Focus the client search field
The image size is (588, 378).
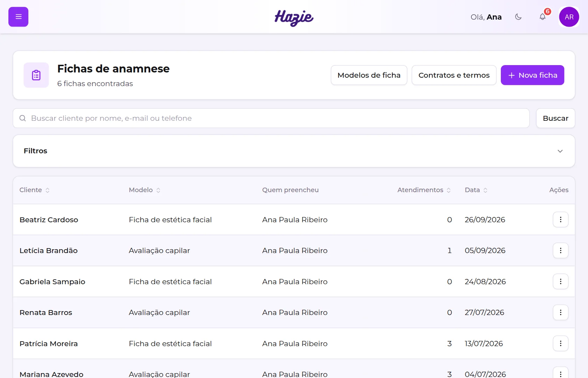(271, 118)
